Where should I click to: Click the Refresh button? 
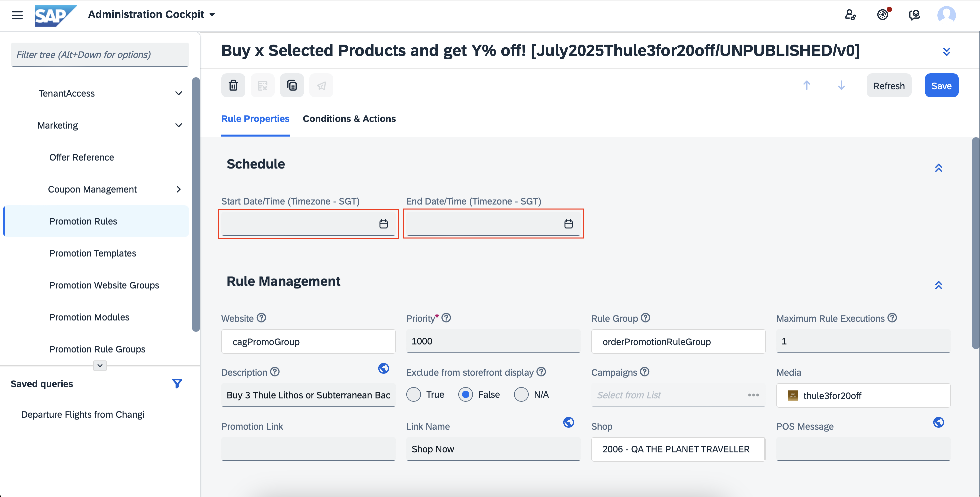tap(889, 86)
